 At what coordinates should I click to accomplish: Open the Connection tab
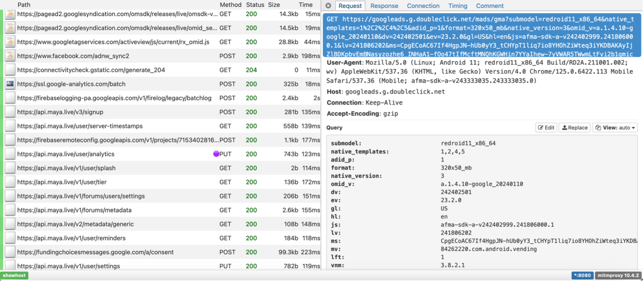423,6
